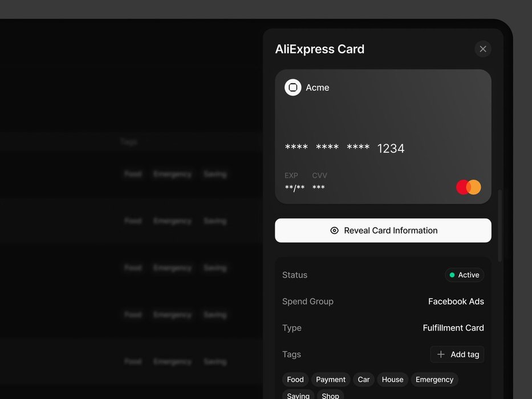Select the Payment tag chip
Image resolution: width=532 pixels, height=399 pixels.
click(x=331, y=380)
